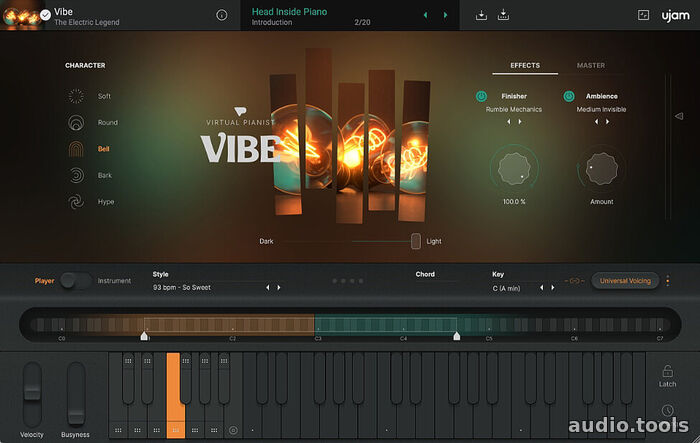Choose the Hype character icon

(x=76, y=202)
